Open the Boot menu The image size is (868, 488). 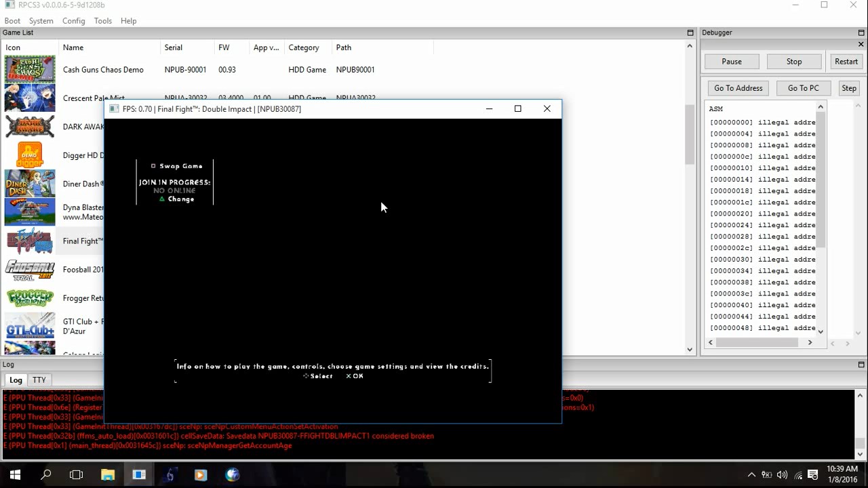click(12, 21)
